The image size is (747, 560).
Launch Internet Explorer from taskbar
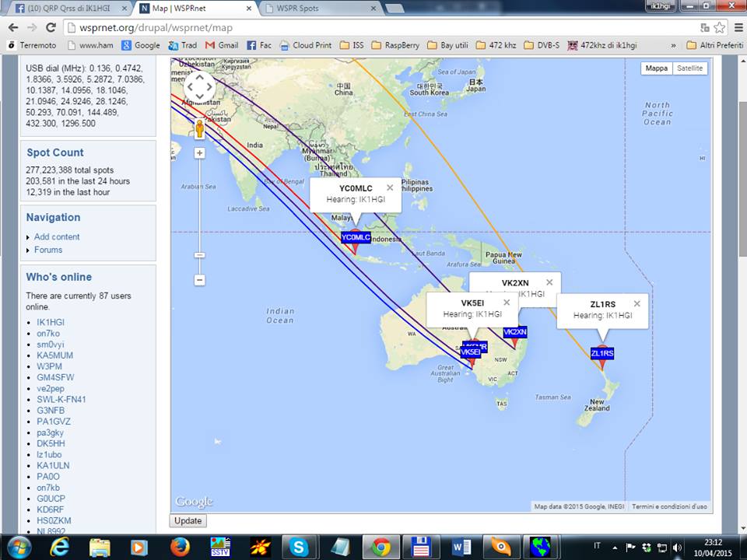60,547
